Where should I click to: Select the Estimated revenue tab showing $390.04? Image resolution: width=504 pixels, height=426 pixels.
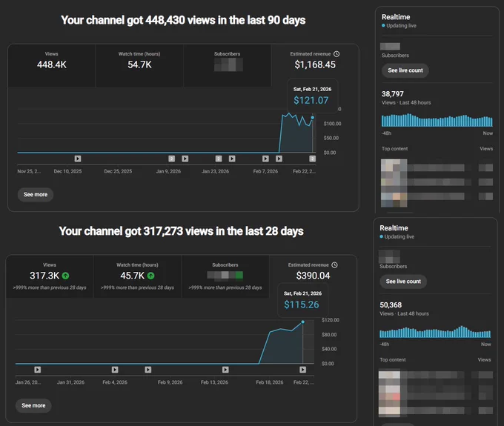tap(313, 276)
